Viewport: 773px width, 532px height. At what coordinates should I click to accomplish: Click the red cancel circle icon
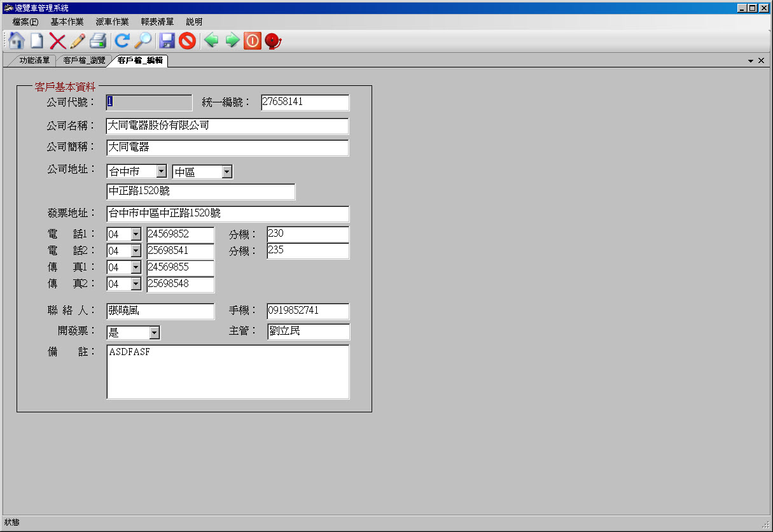(x=187, y=41)
